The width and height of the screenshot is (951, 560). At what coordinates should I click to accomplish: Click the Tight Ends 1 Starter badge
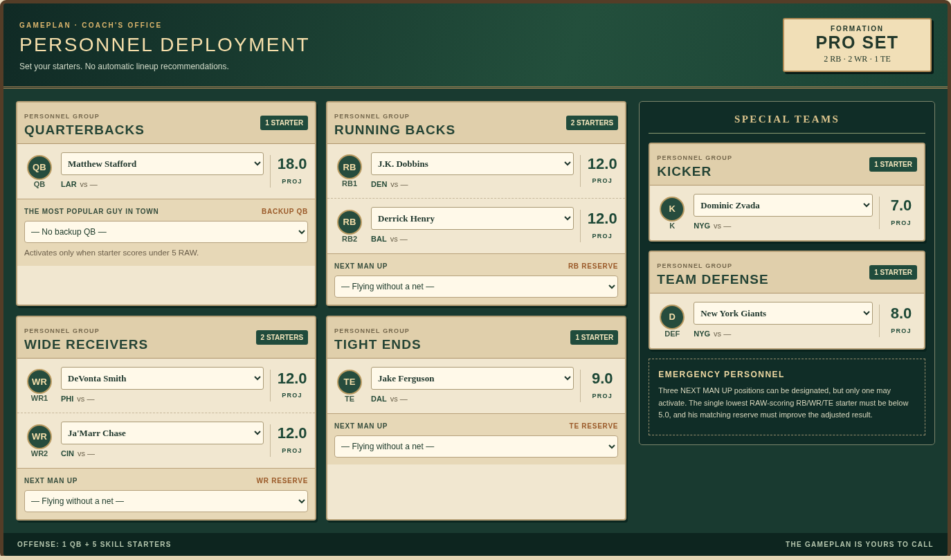pos(594,338)
